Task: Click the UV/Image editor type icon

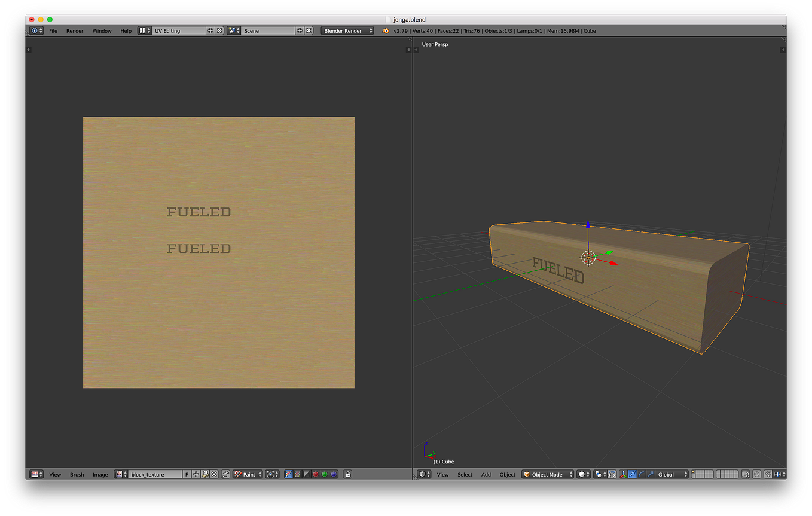Action: (34, 474)
